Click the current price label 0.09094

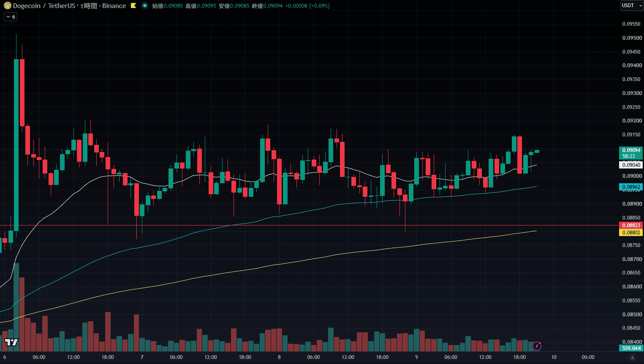pos(631,150)
